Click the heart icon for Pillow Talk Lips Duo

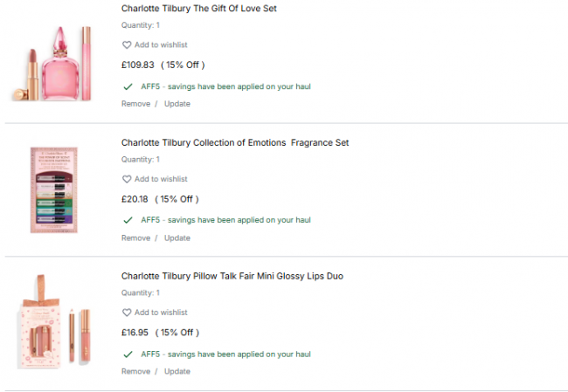tap(127, 313)
